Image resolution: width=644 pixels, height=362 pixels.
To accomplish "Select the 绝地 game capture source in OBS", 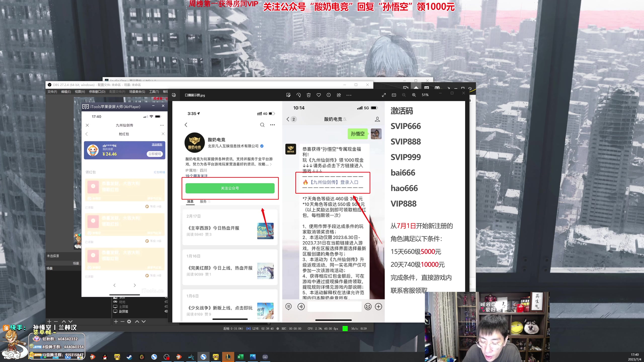I will (140, 302).
